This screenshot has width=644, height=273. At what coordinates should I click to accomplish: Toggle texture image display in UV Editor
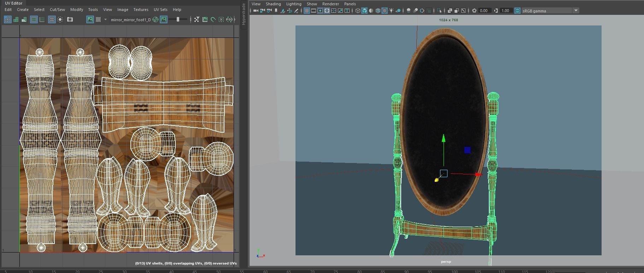[90, 19]
